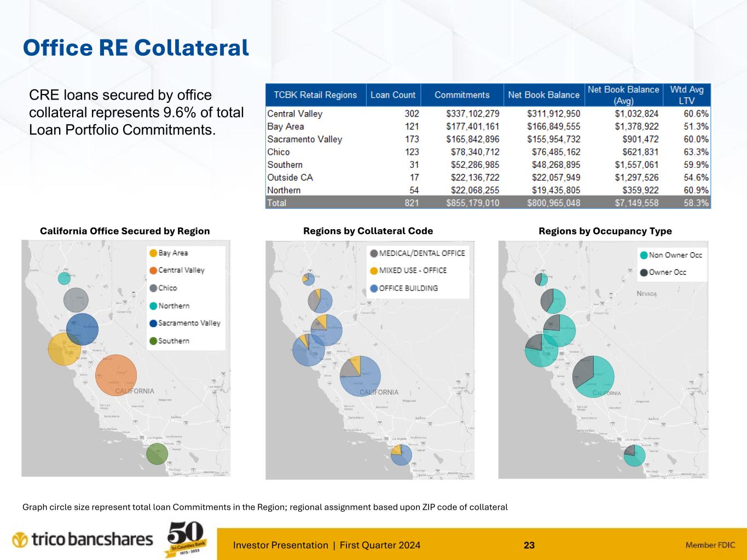747x560 pixels.
Task: Click the Mixed Use - Office legend entry
Action: (408, 271)
